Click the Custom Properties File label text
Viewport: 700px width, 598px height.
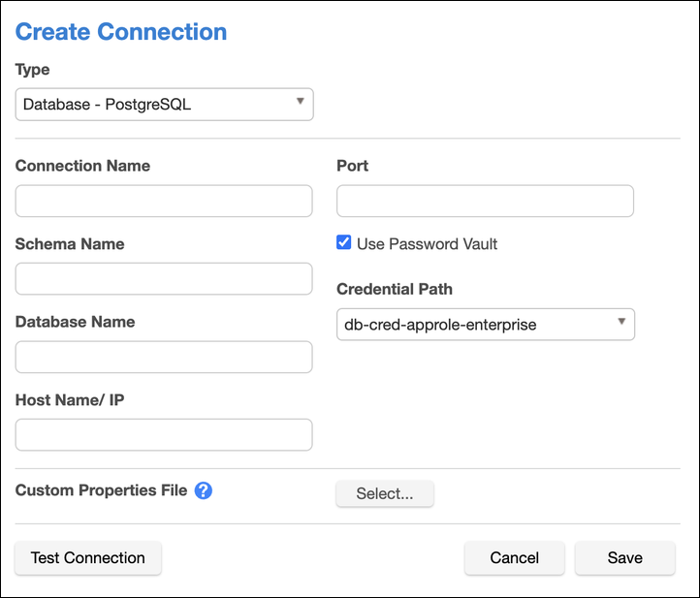click(x=102, y=490)
